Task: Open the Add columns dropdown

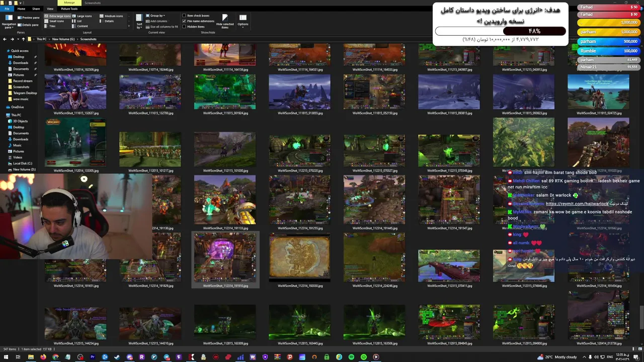Action: (157, 21)
